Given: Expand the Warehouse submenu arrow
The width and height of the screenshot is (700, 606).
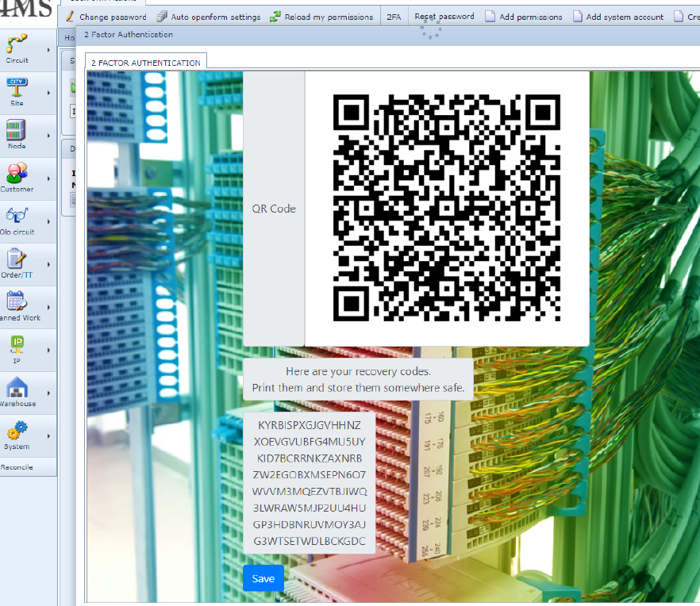Looking at the screenshot, I should [x=48, y=393].
